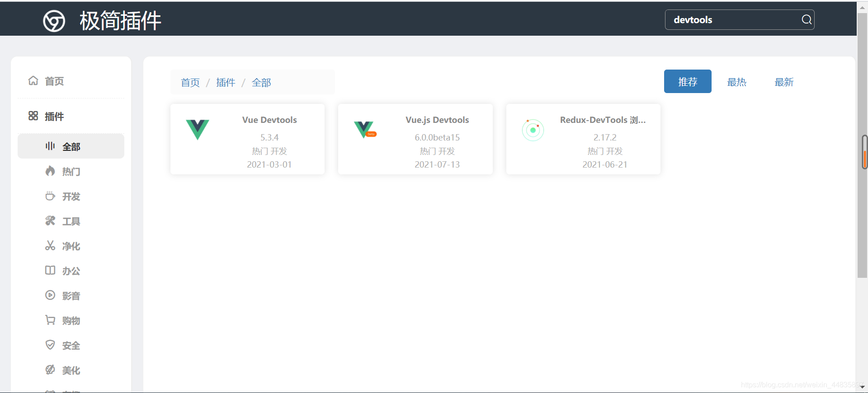Click 热门 开发 tags on the Vue Devtools card
The height and width of the screenshot is (393, 868).
(269, 151)
